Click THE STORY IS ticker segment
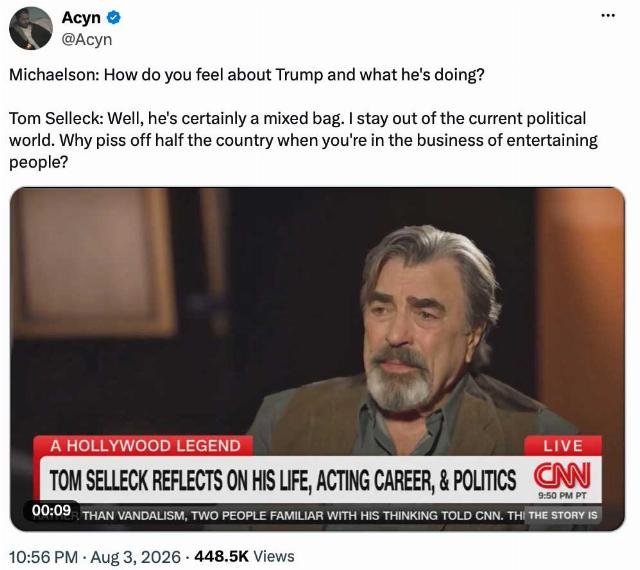Image resolution: width=640 pixels, height=570 pixels. coord(563,515)
